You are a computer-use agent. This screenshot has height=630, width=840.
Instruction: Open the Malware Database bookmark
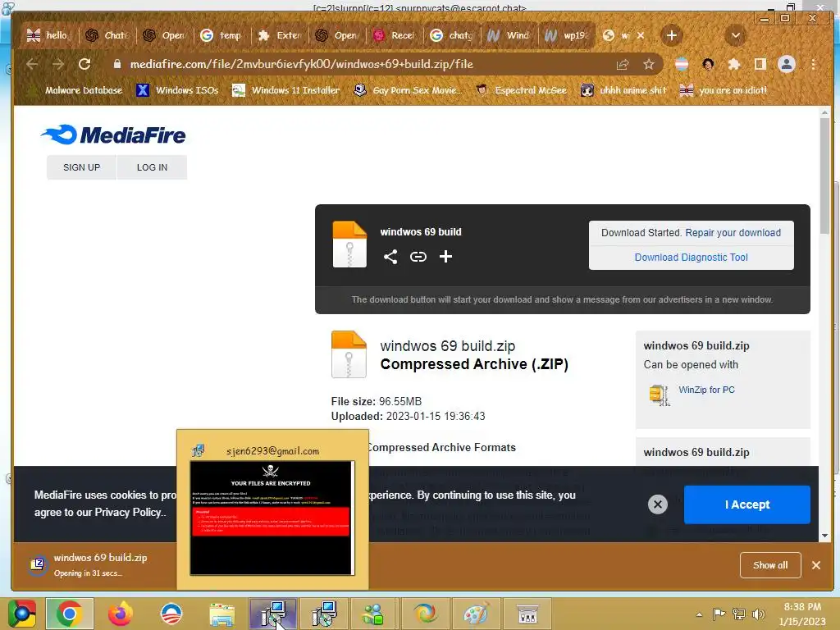coord(76,90)
